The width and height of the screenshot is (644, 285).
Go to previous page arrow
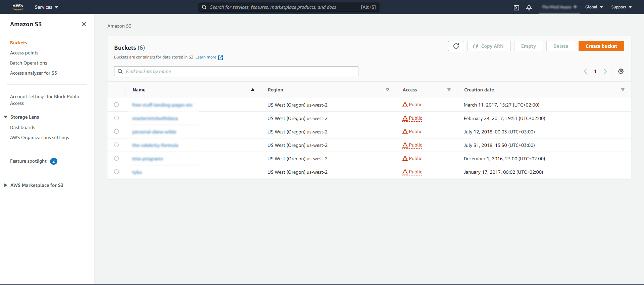point(585,71)
